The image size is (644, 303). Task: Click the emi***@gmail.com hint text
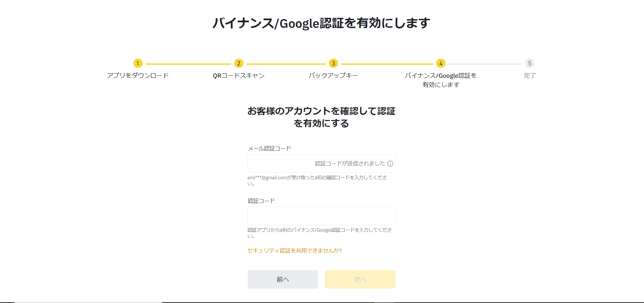(317, 180)
